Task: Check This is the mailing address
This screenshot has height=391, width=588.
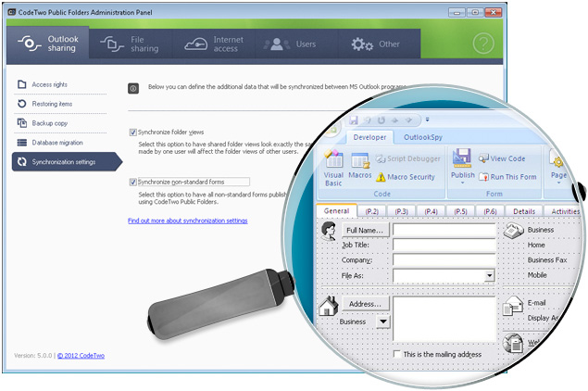Action: tap(396, 354)
